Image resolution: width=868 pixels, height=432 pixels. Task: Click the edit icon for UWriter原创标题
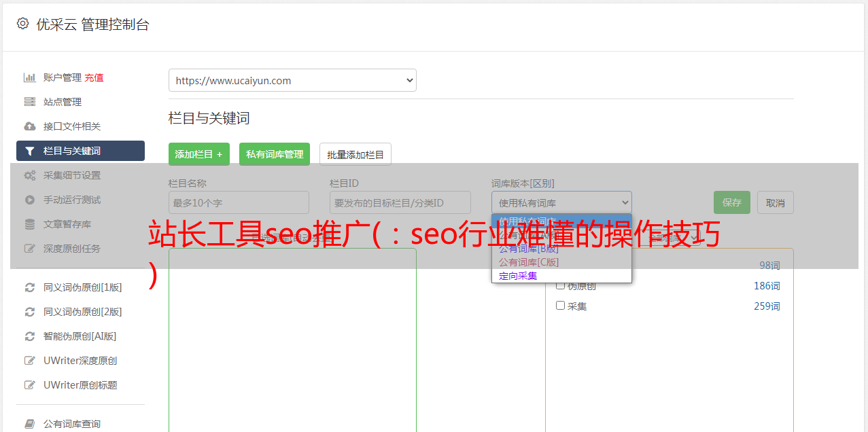point(29,385)
